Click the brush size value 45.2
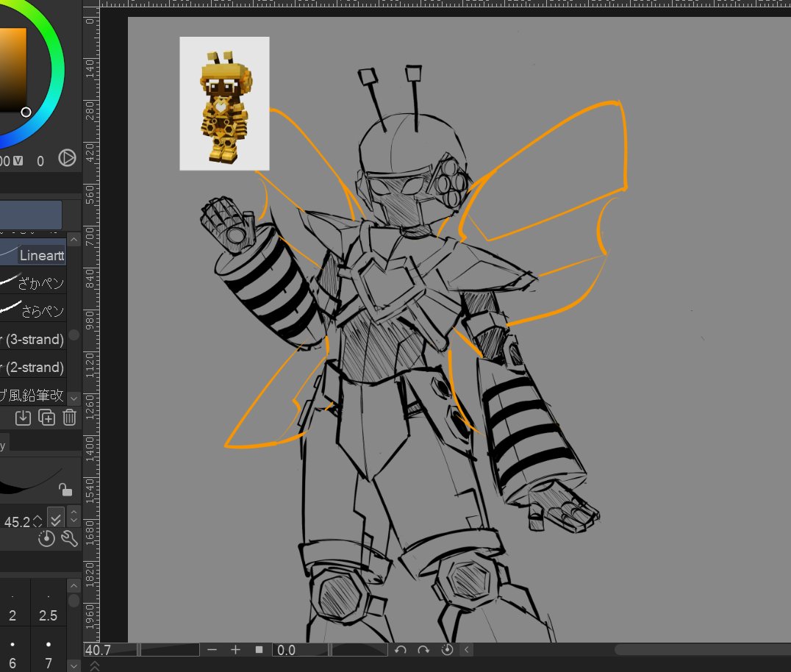 pos(17,522)
